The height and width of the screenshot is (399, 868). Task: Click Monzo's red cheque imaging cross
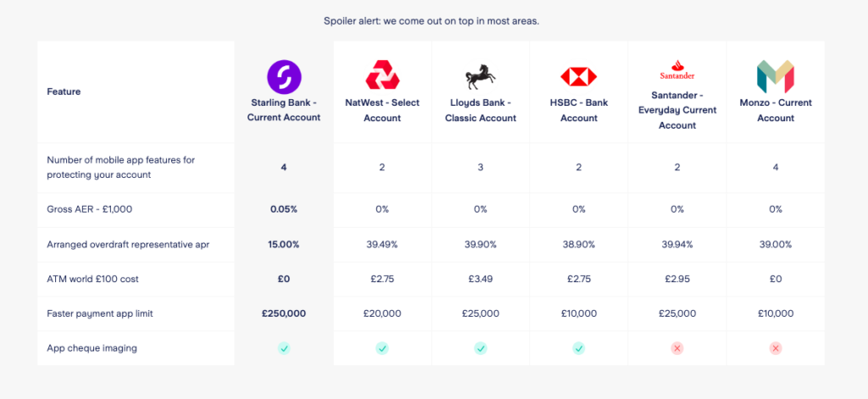(x=776, y=349)
